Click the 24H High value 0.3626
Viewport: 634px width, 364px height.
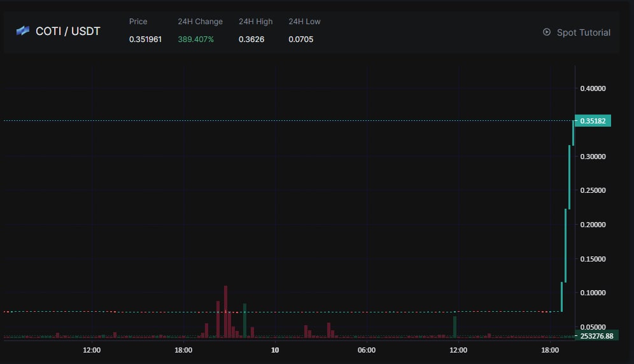click(251, 39)
